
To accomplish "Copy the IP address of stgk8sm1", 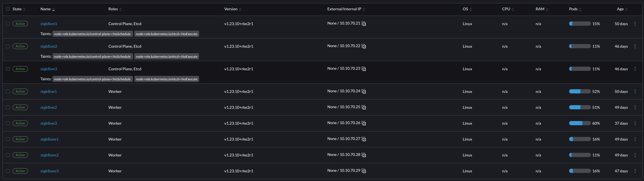I will click(x=364, y=23).
